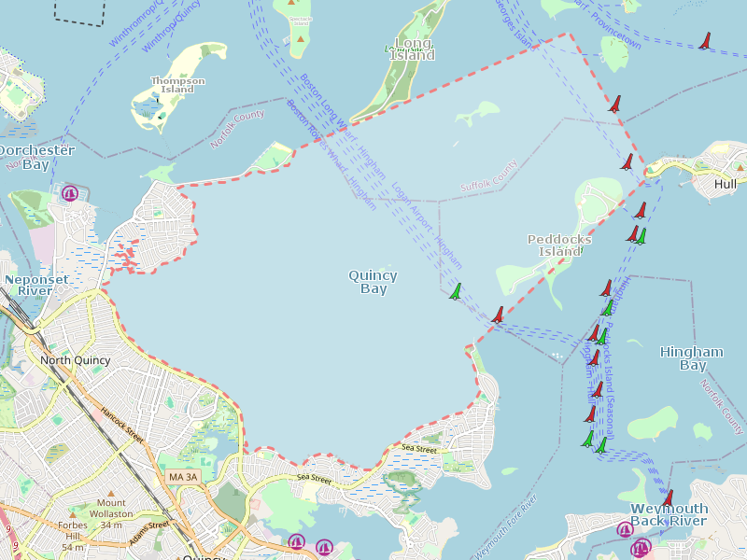Select the North Quincy place label
The height and width of the screenshot is (560, 747).
coord(75,360)
